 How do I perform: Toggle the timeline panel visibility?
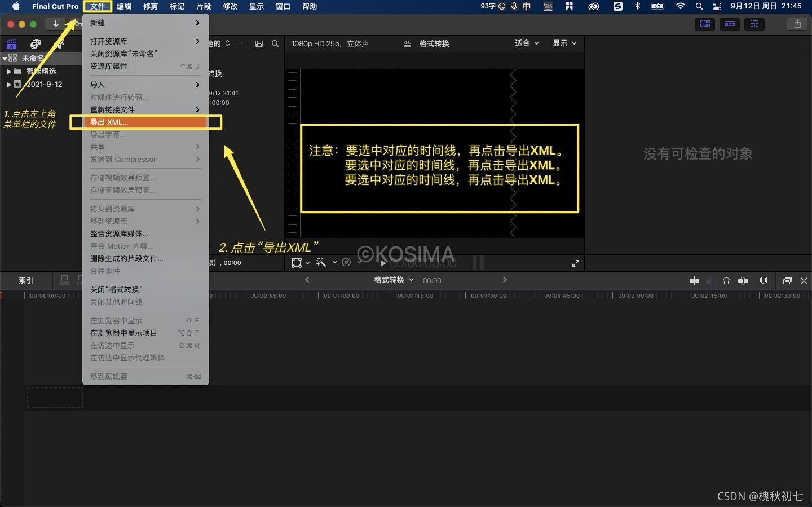point(730,24)
